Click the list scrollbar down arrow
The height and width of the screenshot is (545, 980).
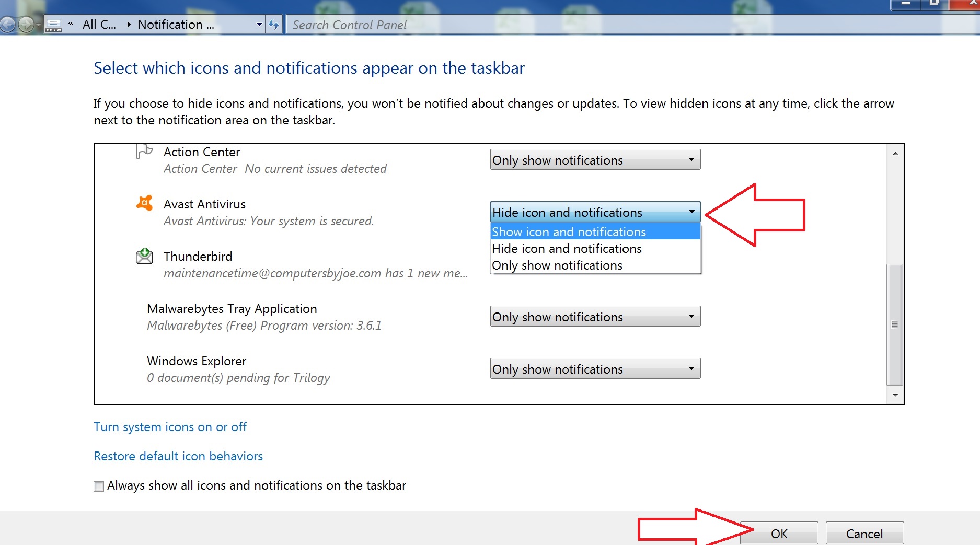895,395
